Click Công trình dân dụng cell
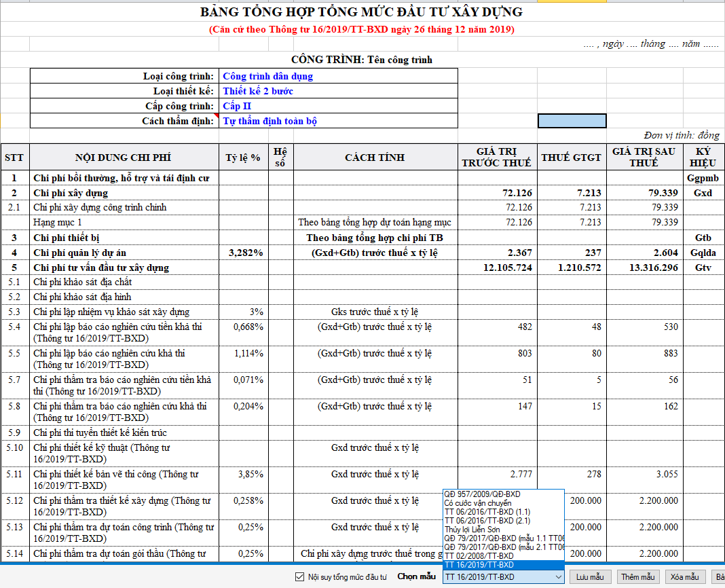 [x=339, y=76]
